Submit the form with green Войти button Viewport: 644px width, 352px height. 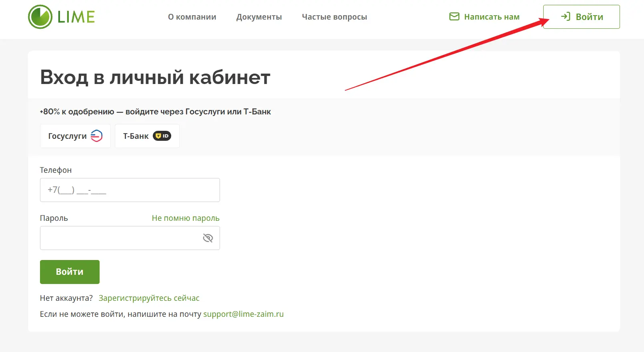click(x=70, y=272)
